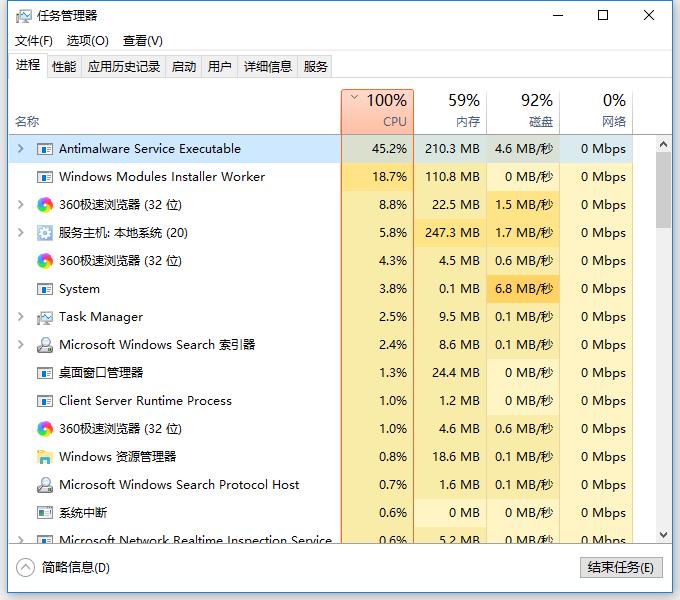Image resolution: width=680 pixels, height=600 pixels.
Task: Click the 桌面窗口管理器 process icon
Action: click(x=45, y=373)
